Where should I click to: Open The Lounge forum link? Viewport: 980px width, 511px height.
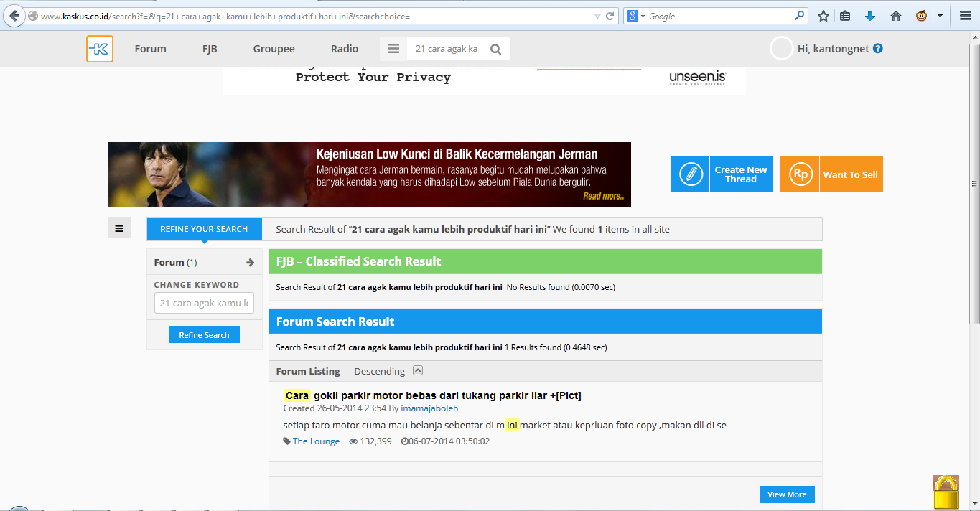pos(316,441)
